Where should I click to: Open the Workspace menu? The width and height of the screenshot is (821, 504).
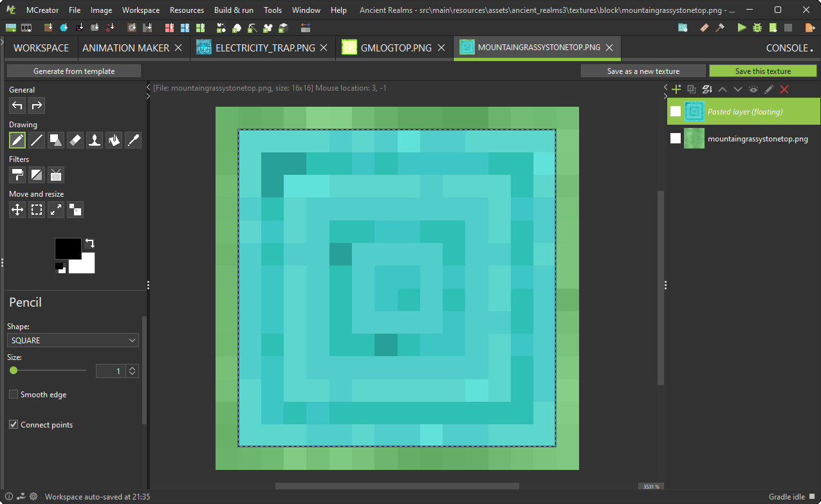(x=141, y=10)
